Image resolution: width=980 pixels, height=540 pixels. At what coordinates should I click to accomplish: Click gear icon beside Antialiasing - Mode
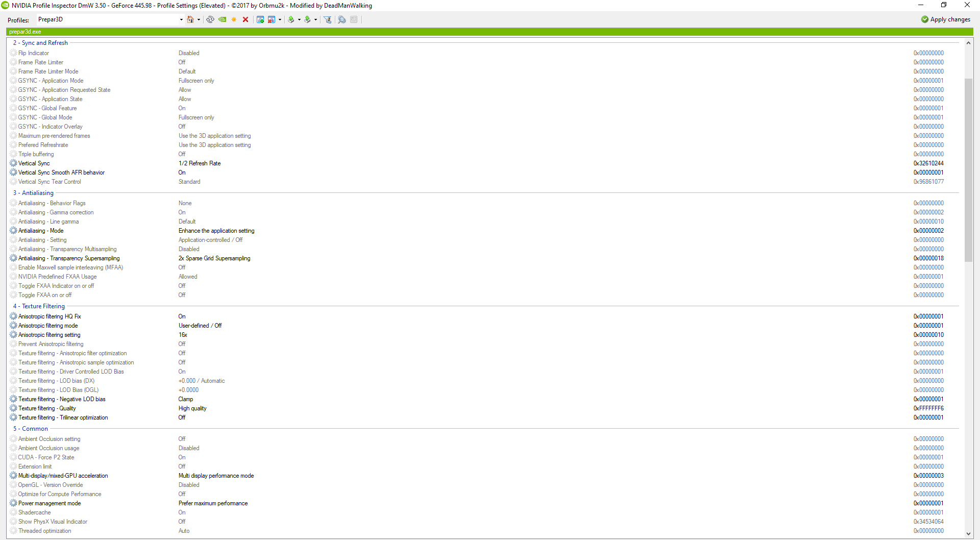13,231
